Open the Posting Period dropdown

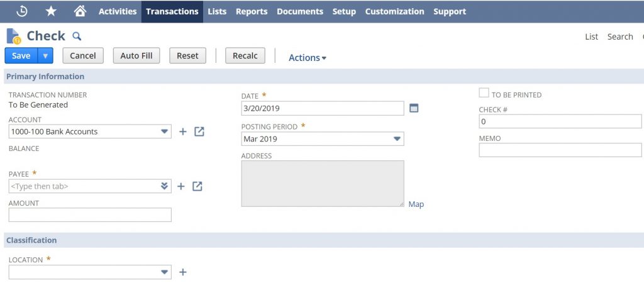[x=397, y=139]
